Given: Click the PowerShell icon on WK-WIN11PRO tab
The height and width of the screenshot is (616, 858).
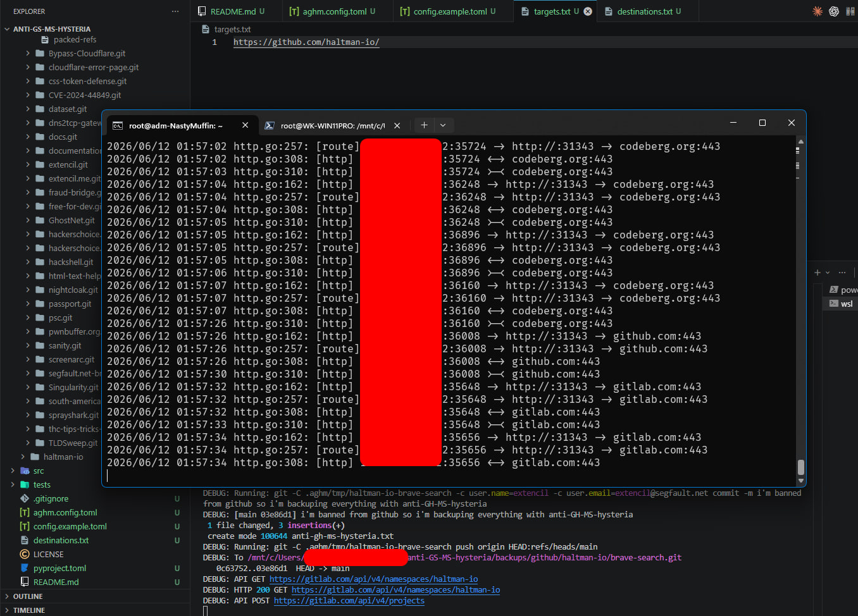Looking at the screenshot, I should pos(270,125).
